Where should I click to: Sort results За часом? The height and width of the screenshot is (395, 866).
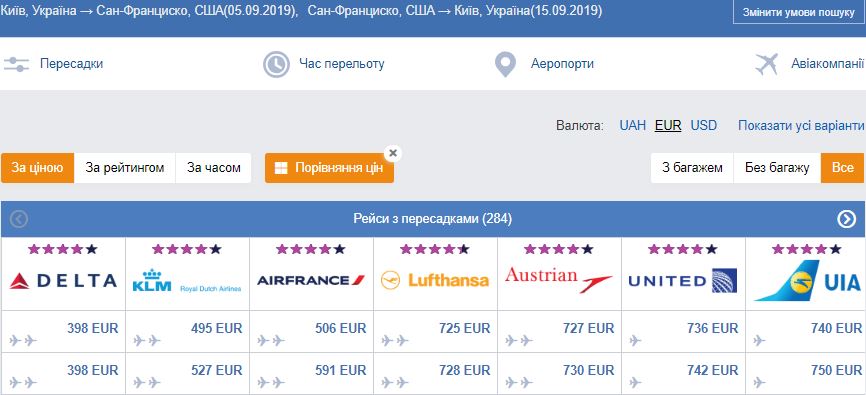click(x=214, y=168)
